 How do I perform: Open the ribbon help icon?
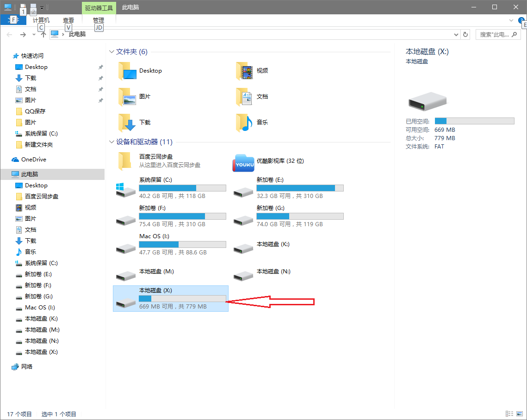(521, 20)
